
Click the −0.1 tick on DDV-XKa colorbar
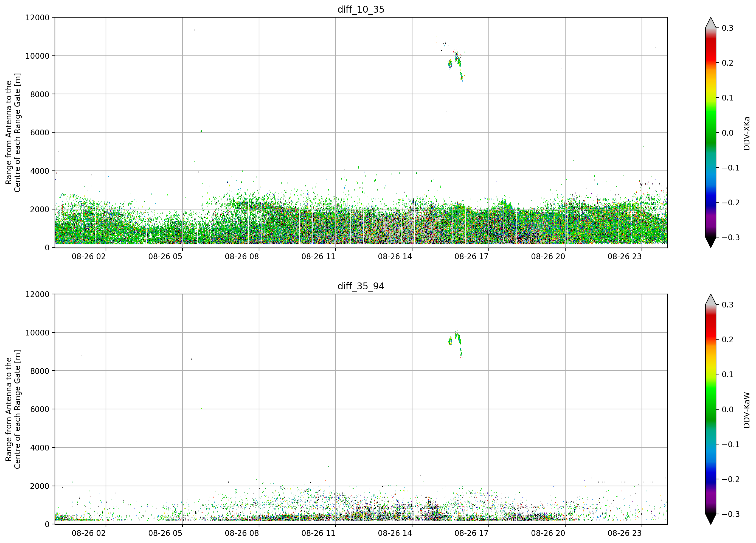click(731, 168)
